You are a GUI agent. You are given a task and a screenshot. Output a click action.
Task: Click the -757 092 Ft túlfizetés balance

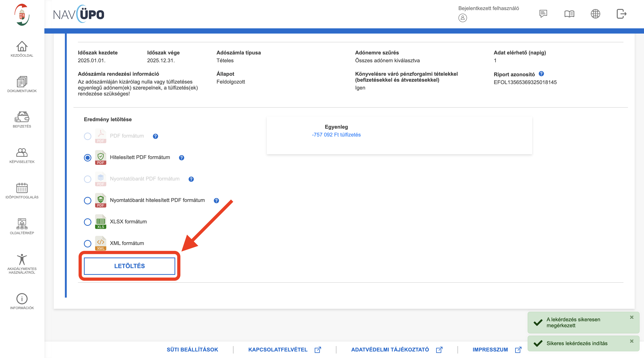point(336,135)
